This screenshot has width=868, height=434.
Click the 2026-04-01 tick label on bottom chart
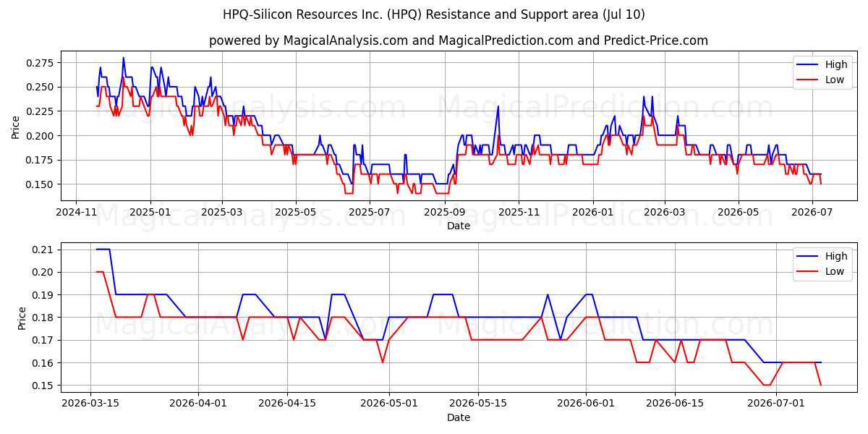click(x=199, y=404)
